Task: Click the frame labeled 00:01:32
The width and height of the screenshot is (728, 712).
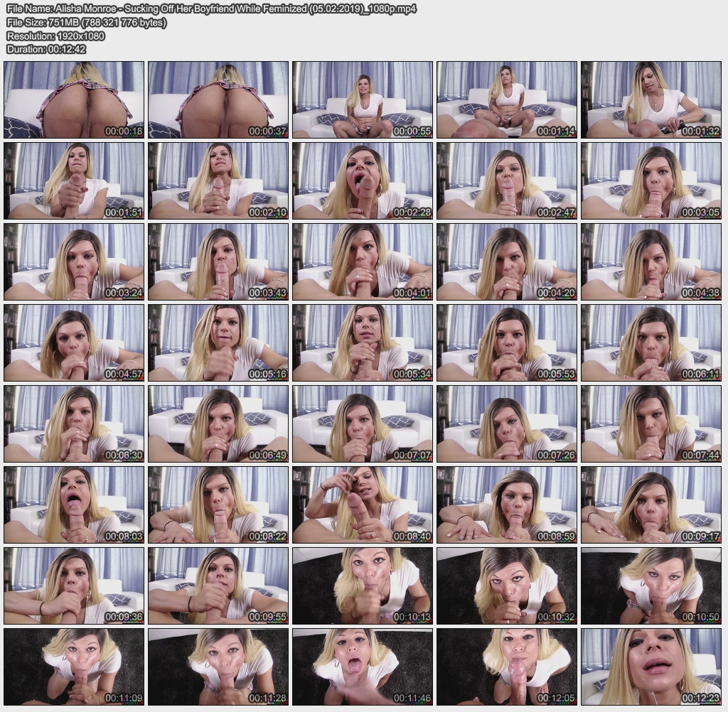Action: pyautogui.click(x=651, y=99)
